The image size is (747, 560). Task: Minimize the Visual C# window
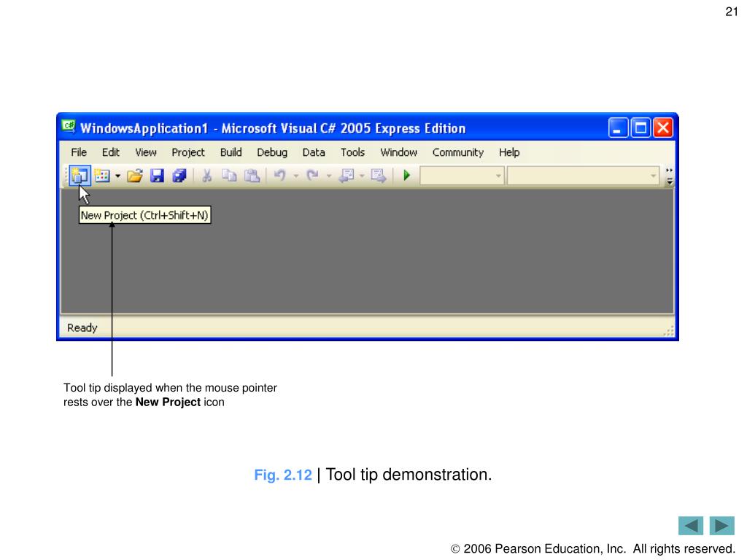tap(618, 128)
